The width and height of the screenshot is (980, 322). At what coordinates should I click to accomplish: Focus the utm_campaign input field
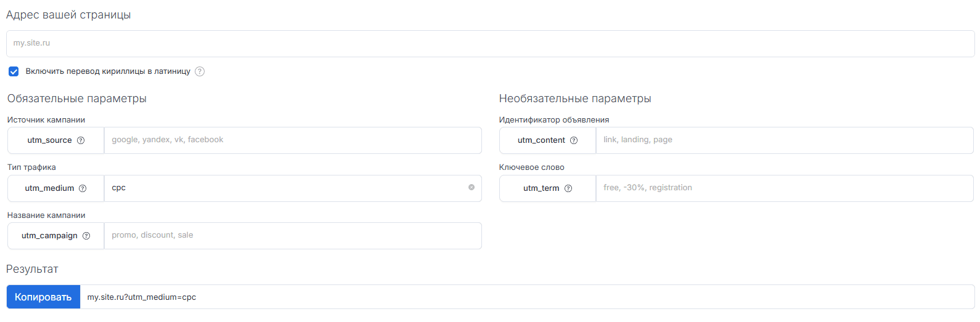(x=293, y=236)
